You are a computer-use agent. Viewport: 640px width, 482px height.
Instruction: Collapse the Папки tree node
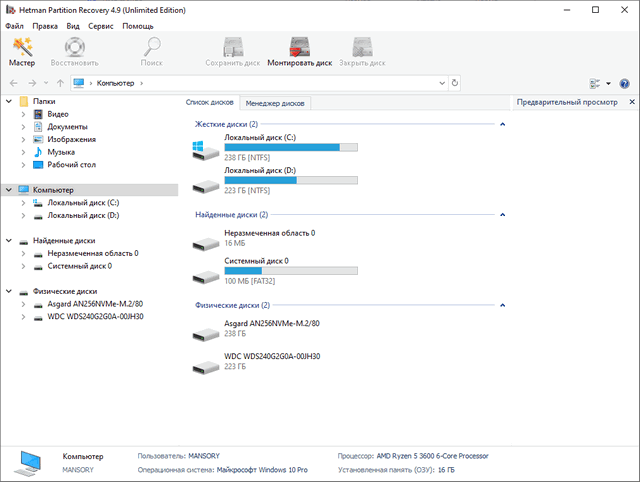coord(9,102)
